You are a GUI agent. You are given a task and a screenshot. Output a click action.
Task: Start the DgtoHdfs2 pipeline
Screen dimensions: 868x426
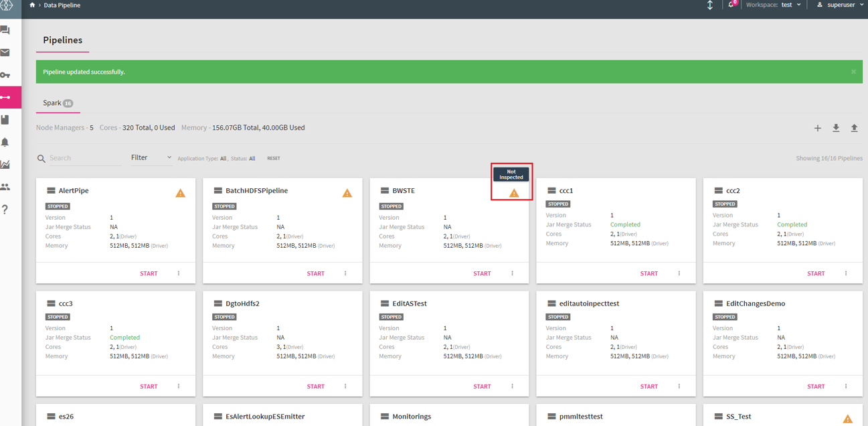coord(315,386)
